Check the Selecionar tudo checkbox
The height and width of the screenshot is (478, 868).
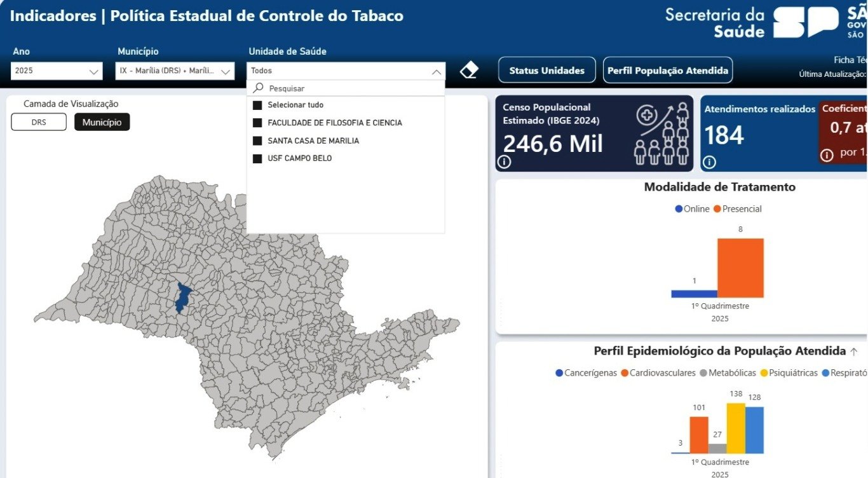click(257, 105)
